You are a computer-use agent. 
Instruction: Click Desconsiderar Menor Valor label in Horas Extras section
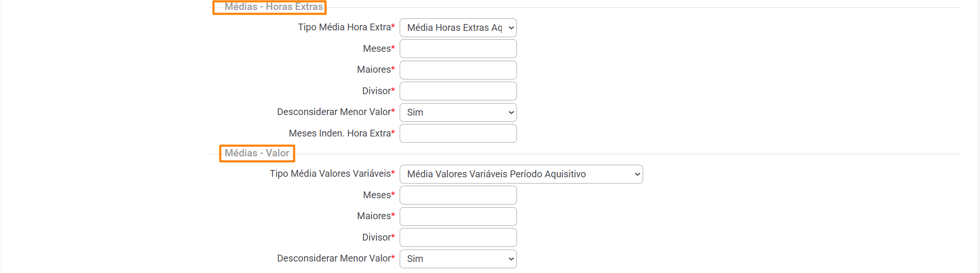[334, 112]
